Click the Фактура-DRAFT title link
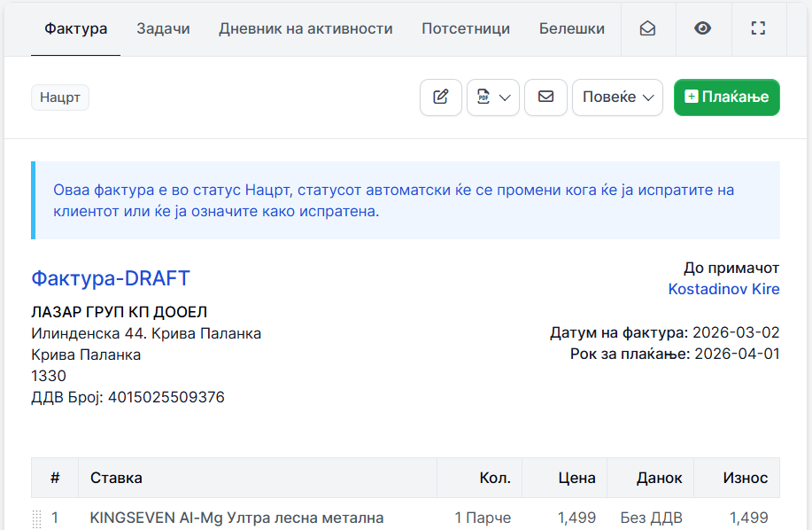The height and width of the screenshot is (530, 812). pos(111,278)
